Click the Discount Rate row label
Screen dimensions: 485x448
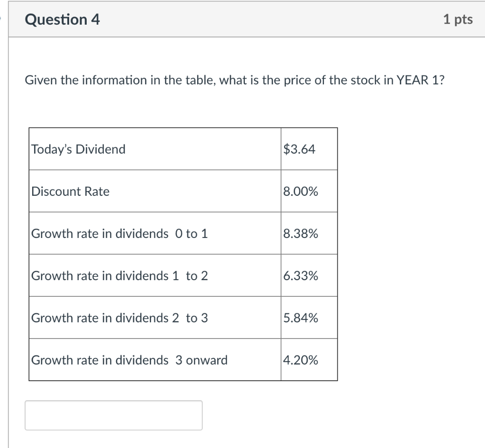[x=70, y=192]
